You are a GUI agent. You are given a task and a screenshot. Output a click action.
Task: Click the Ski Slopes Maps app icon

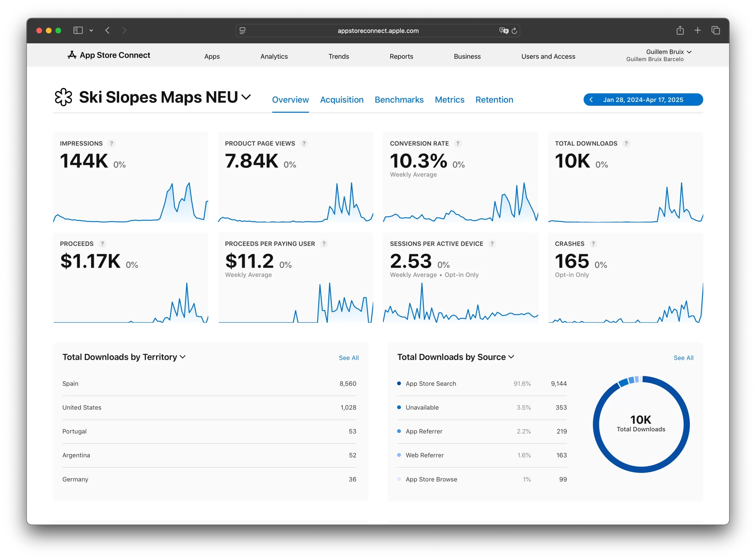tap(63, 97)
